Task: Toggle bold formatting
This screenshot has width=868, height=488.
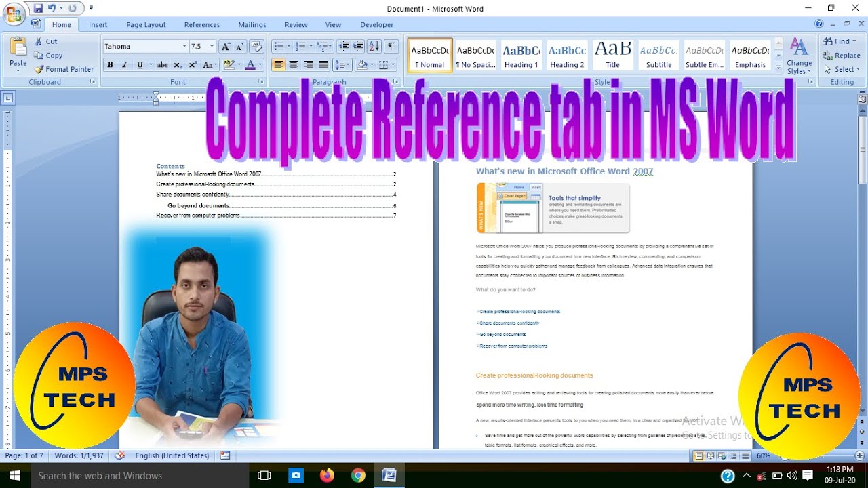Action: pyautogui.click(x=110, y=65)
